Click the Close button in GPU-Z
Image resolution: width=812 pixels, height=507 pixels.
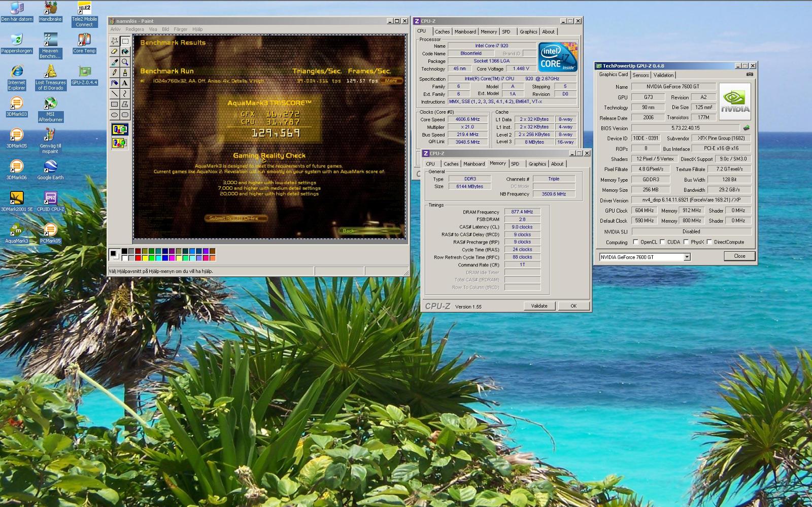click(739, 256)
